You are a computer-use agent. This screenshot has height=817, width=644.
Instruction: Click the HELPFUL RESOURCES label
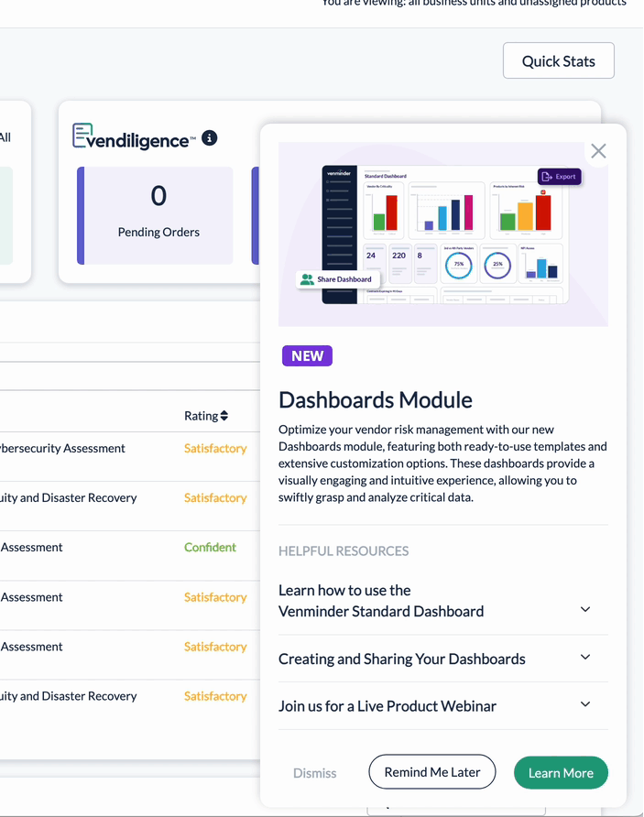click(x=344, y=550)
